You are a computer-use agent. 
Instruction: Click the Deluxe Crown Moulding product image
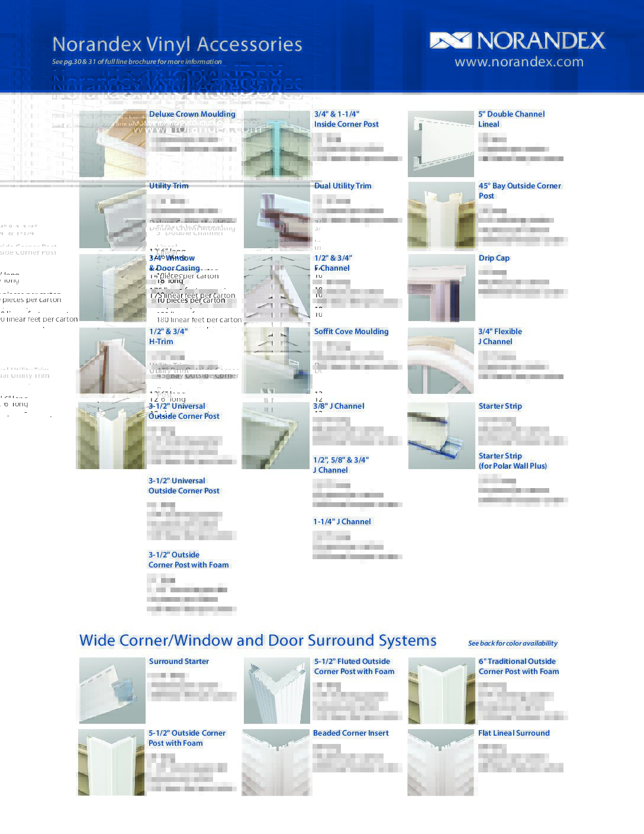[x=112, y=144]
